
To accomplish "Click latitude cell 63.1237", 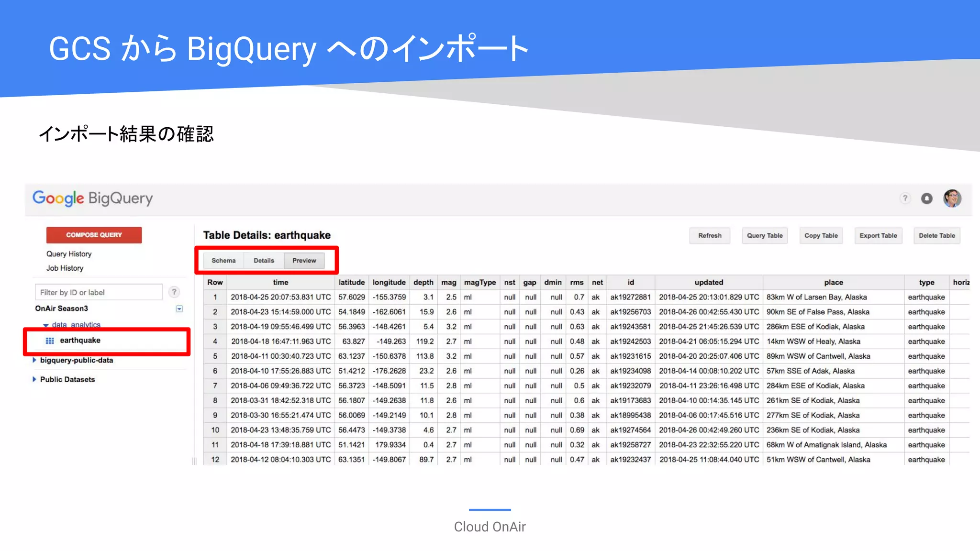I will point(352,356).
